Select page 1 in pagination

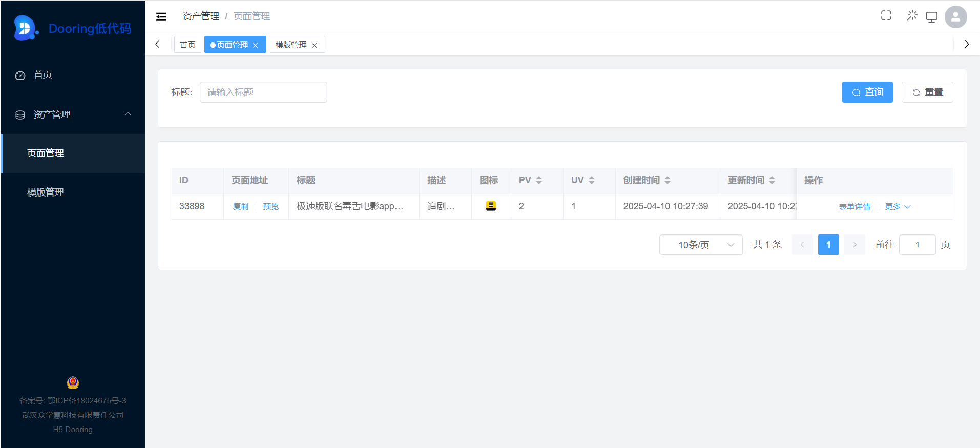coord(828,245)
